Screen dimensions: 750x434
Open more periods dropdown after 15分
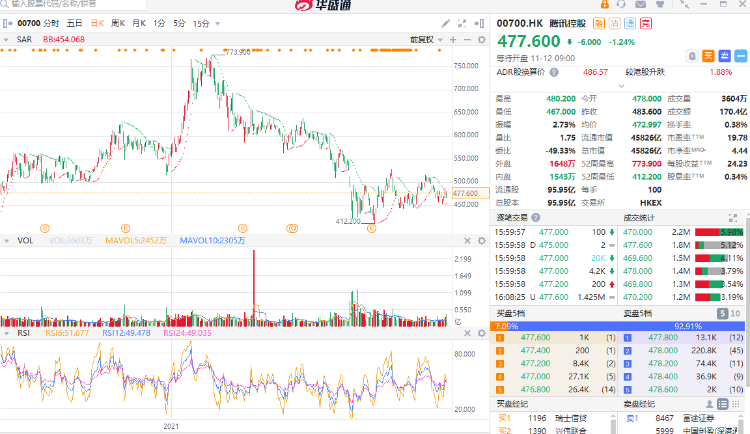point(218,23)
